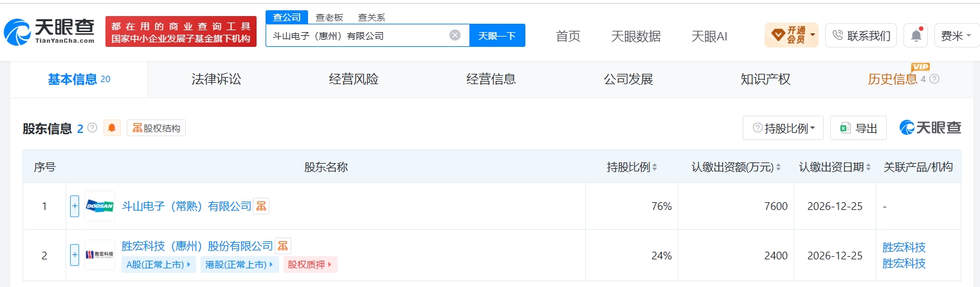Expand the 股权质押 tag
This screenshot has width=980, height=287.
click(310, 264)
